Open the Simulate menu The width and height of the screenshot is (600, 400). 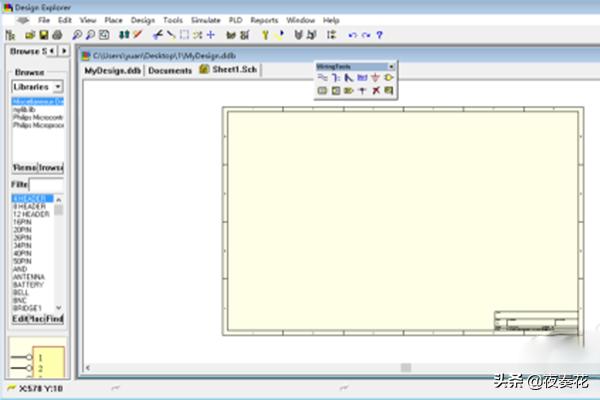[206, 20]
